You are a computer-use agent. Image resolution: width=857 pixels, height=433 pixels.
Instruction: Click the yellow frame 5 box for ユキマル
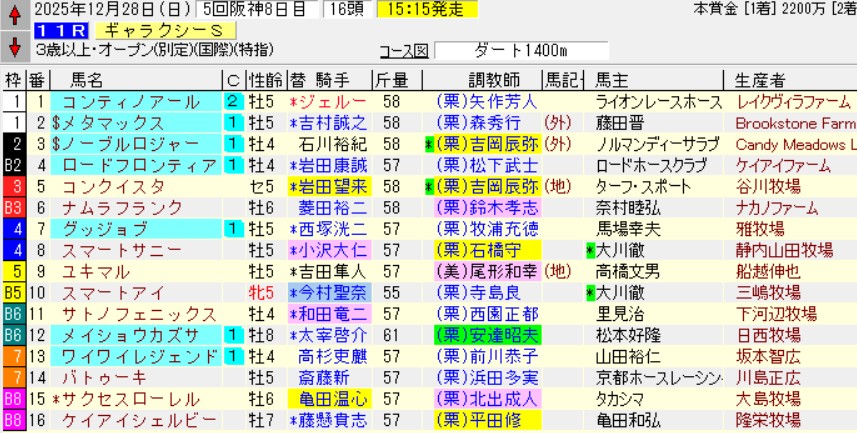(x=14, y=272)
